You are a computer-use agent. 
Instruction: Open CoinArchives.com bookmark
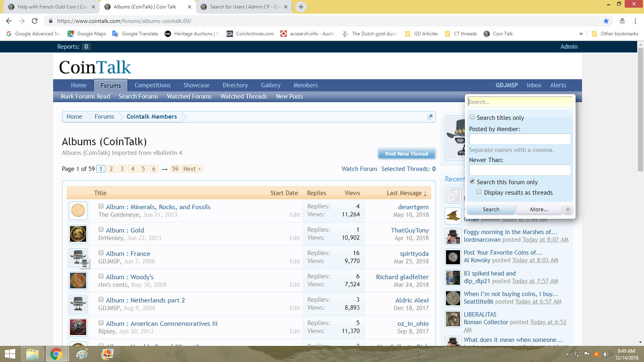coord(250,34)
